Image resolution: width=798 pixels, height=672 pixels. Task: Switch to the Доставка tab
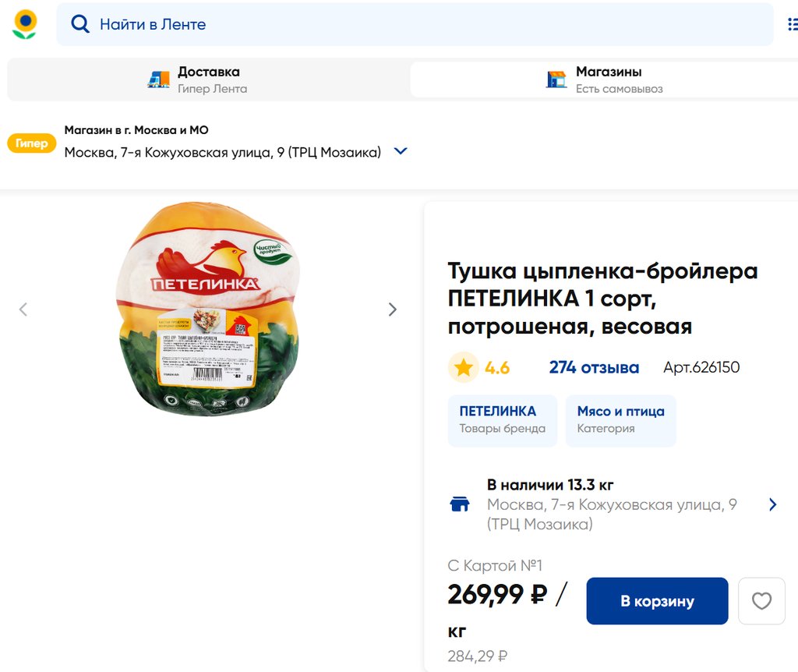208,80
